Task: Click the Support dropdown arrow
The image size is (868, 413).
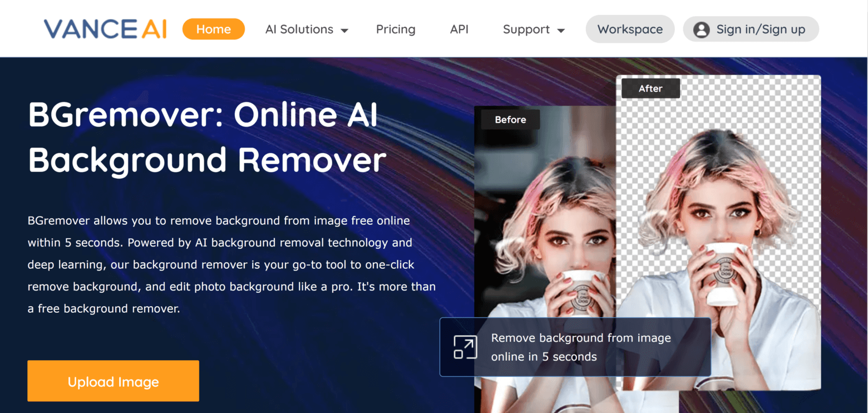Action: (x=562, y=31)
